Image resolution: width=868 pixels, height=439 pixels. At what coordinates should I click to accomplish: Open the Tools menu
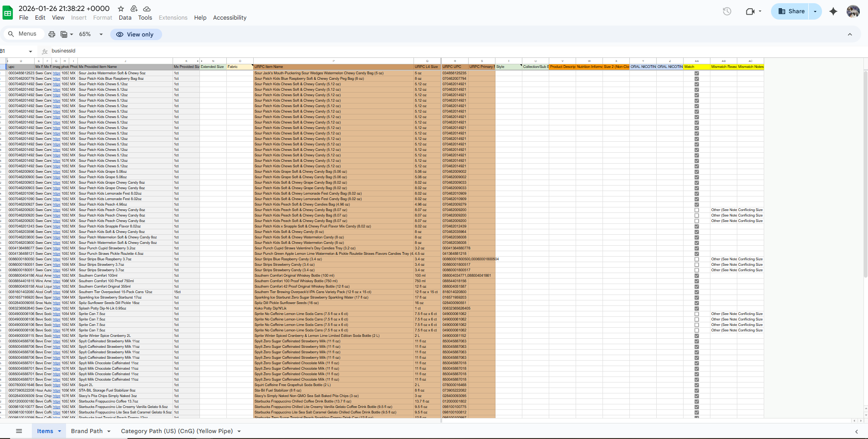coord(145,18)
